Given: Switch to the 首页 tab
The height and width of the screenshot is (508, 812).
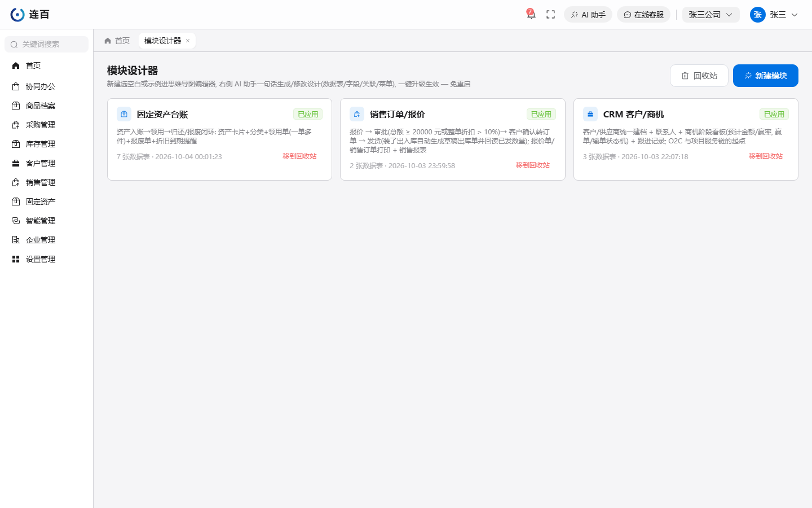Looking at the screenshot, I should 117,41.
